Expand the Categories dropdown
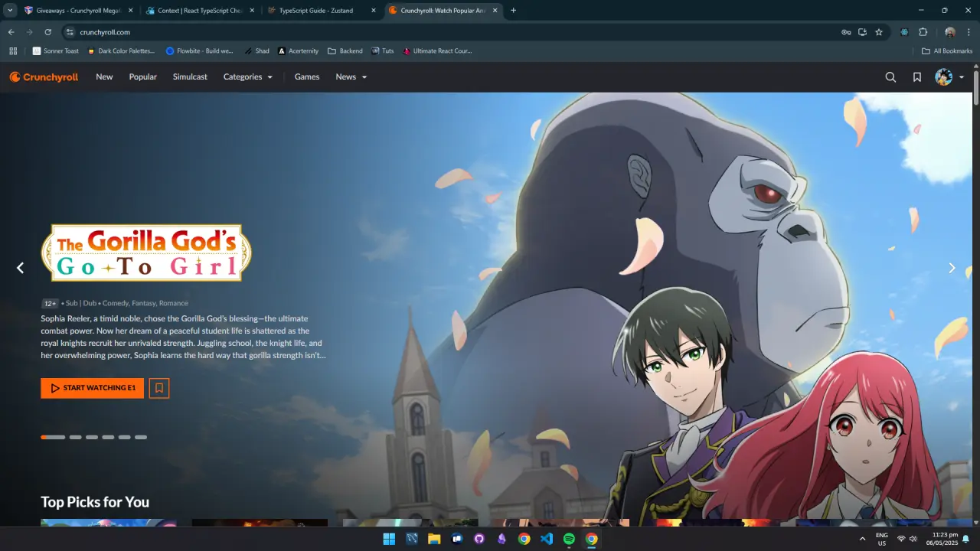 pyautogui.click(x=248, y=77)
